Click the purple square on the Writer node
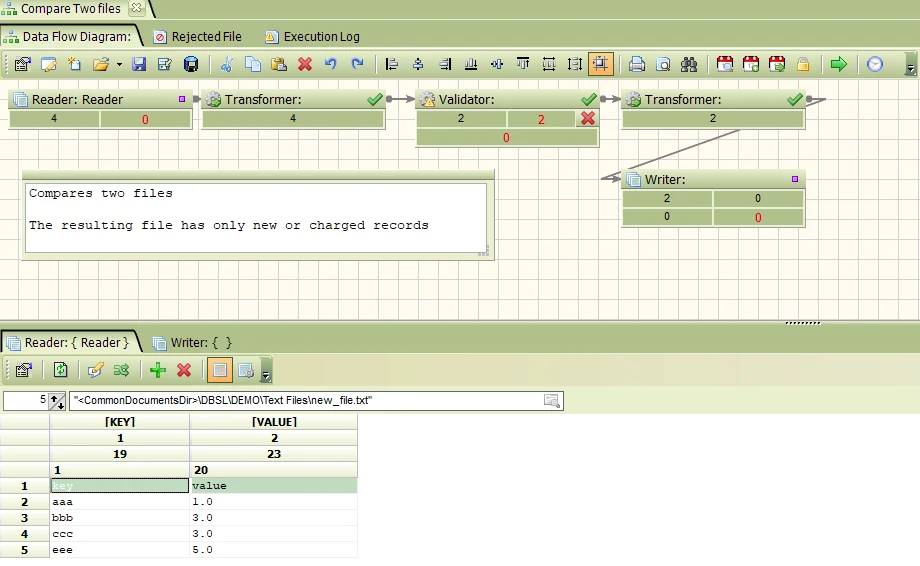This screenshot has height=566, width=920. pos(795,179)
